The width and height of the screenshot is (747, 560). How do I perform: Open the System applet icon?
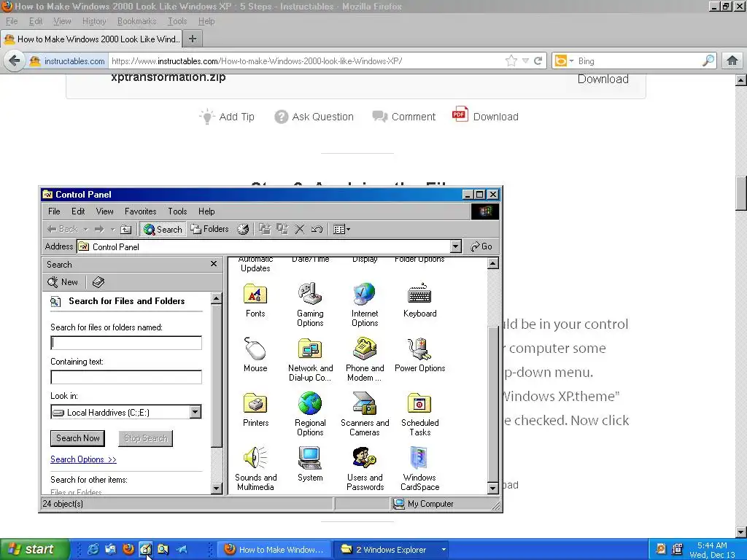(x=310, y=464)
